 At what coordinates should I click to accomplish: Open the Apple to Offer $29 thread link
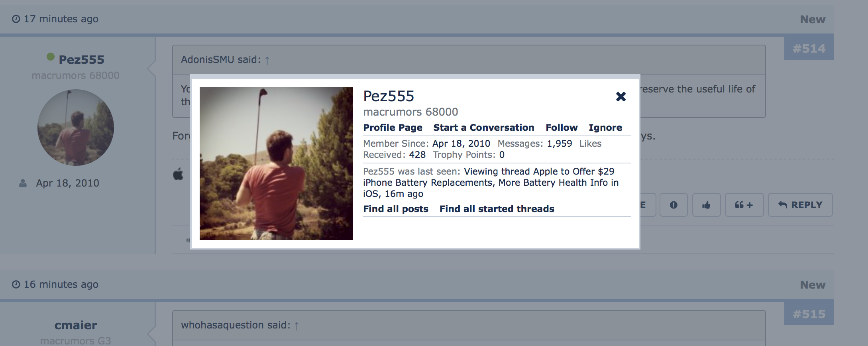click(x=491, y=183)
